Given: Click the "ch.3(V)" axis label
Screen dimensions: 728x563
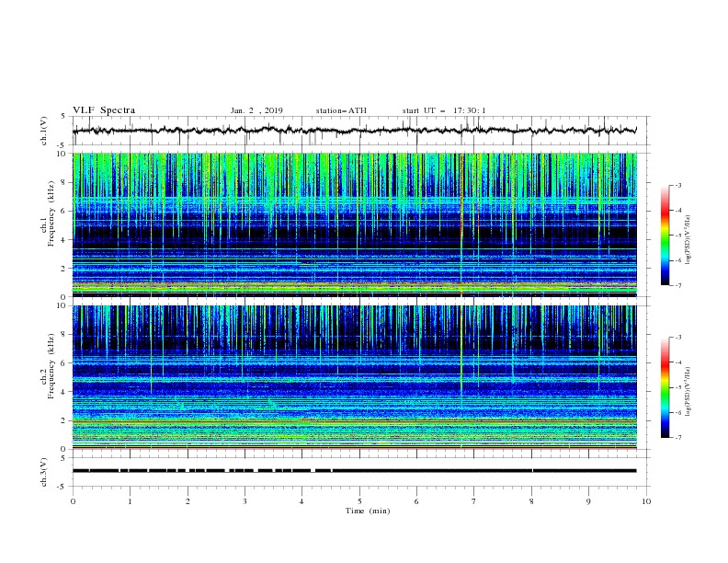Looking at the screenshot, I should [x=44, y=472].
